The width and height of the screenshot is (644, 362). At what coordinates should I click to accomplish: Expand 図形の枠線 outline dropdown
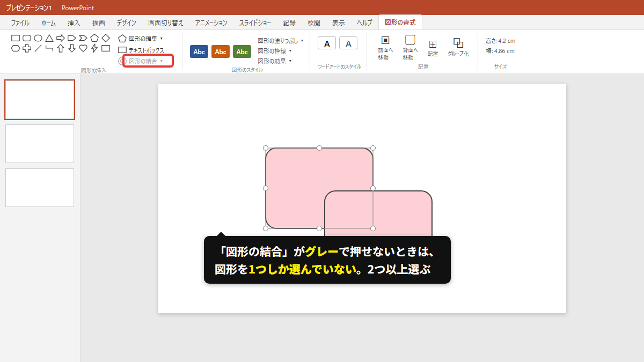275,51
